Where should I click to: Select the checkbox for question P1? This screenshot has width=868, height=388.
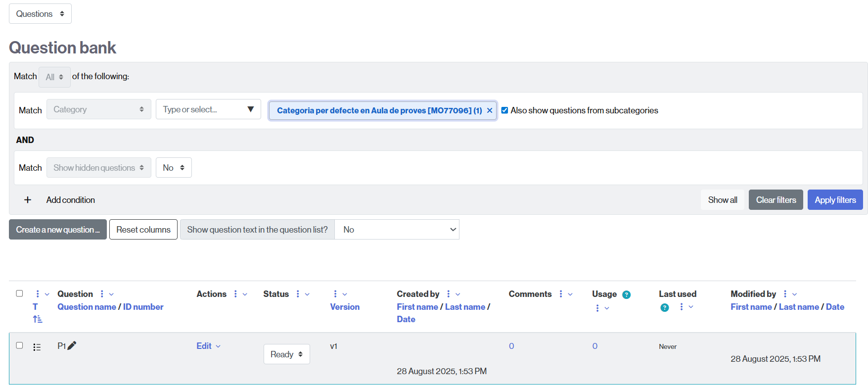click(19, 345)
